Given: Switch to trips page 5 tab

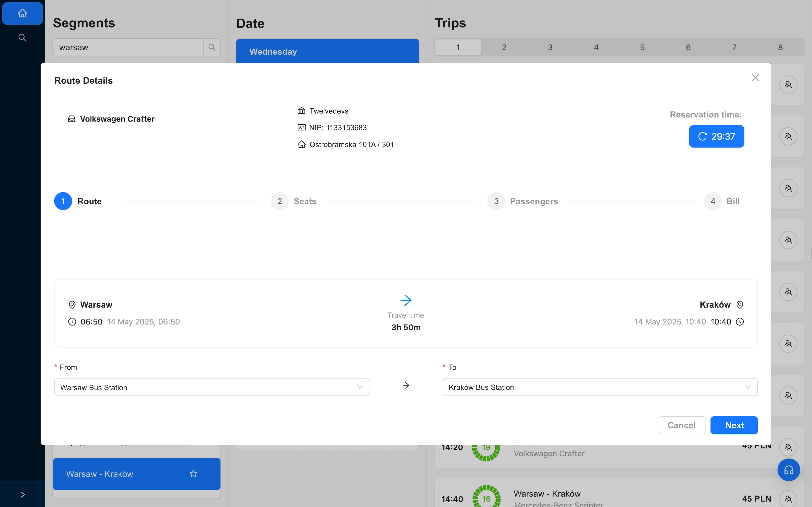Looking at the screenshot, I should point(642,47).
